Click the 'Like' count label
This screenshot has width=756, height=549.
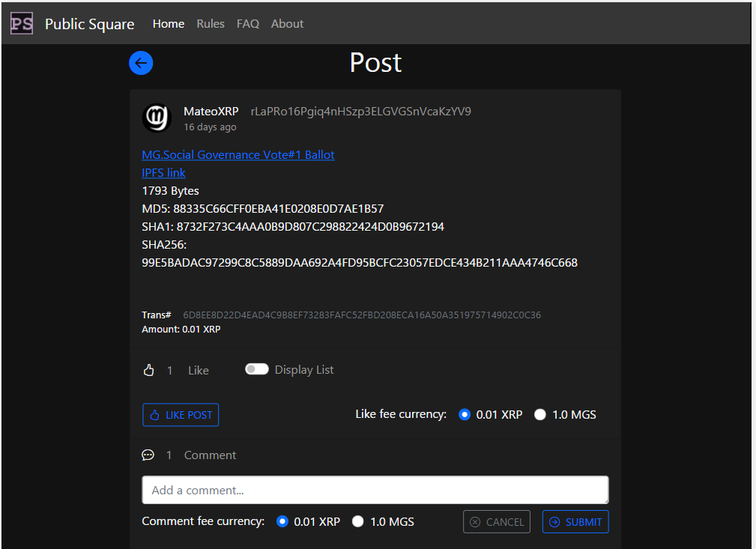coord(198,370)
